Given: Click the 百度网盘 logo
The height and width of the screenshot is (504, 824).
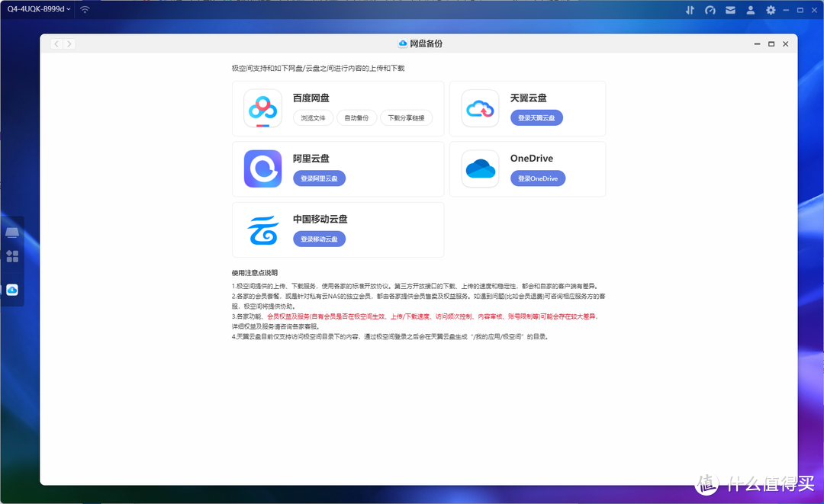Looking at the screenshot, I should 262,108.
